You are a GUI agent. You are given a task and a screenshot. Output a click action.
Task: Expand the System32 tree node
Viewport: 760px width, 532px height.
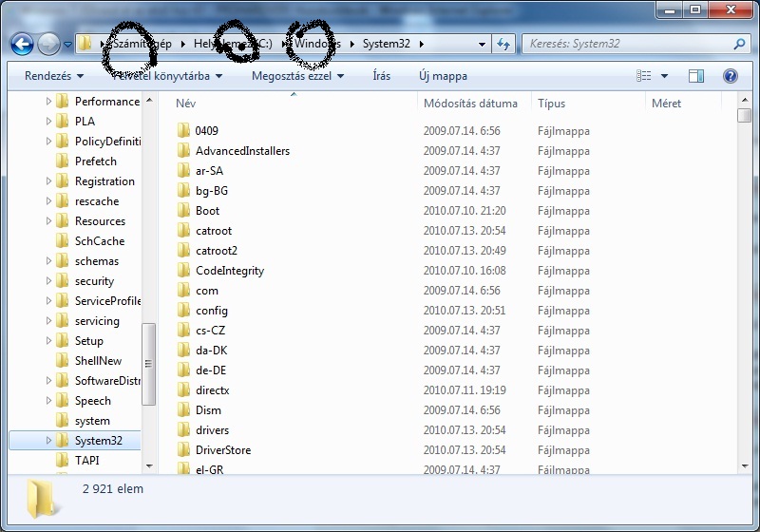(48, 441)
